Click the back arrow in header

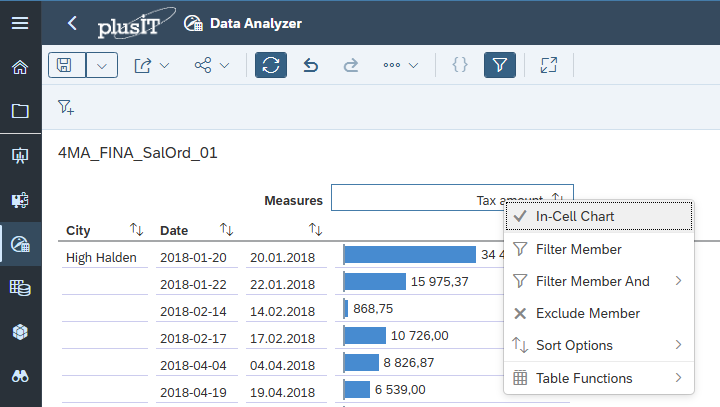click(72, 23)
